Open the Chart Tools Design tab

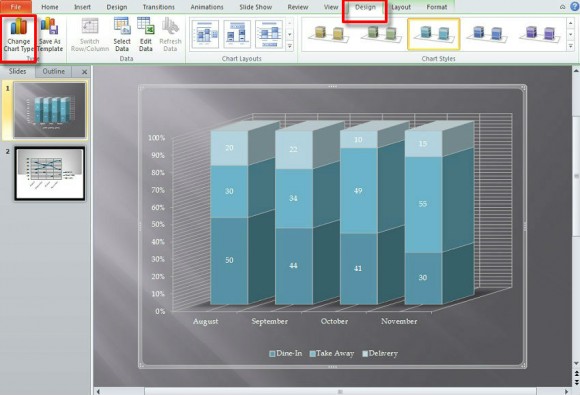point(365,7)
